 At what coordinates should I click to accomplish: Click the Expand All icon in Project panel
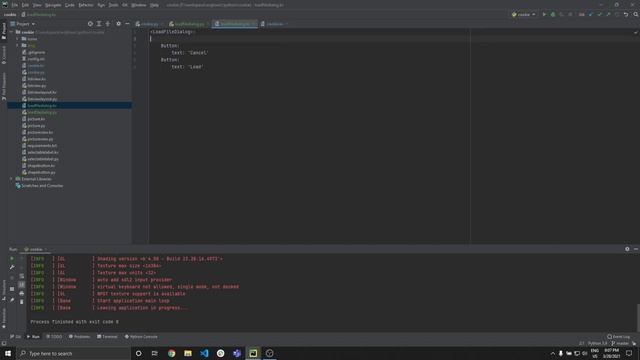coord(99,24)
